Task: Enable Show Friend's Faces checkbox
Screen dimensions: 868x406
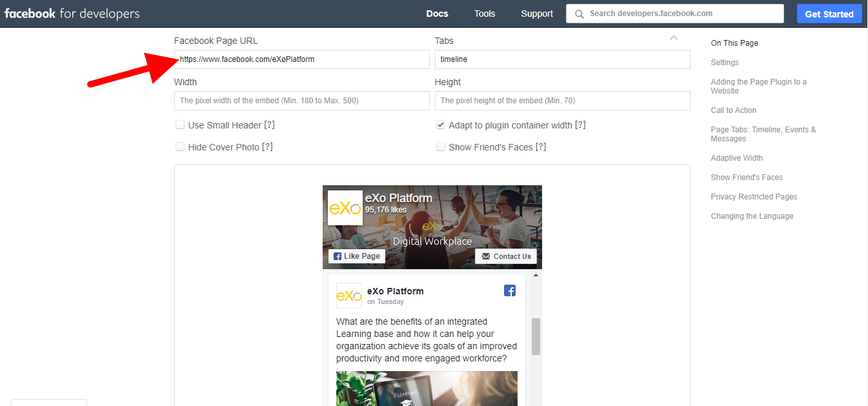Action: click(x=441, y=147)
